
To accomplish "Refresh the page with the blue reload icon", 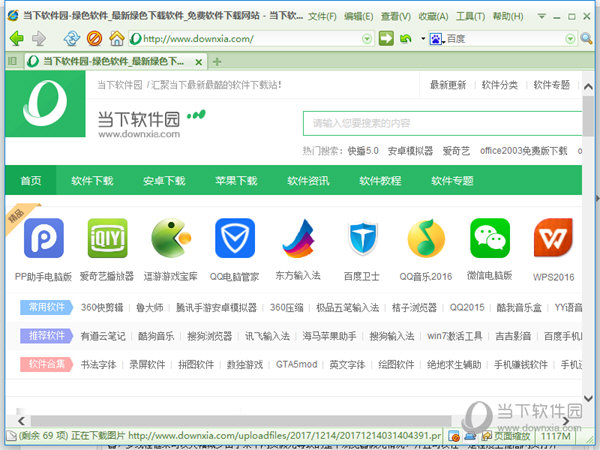I will [72, 39].
